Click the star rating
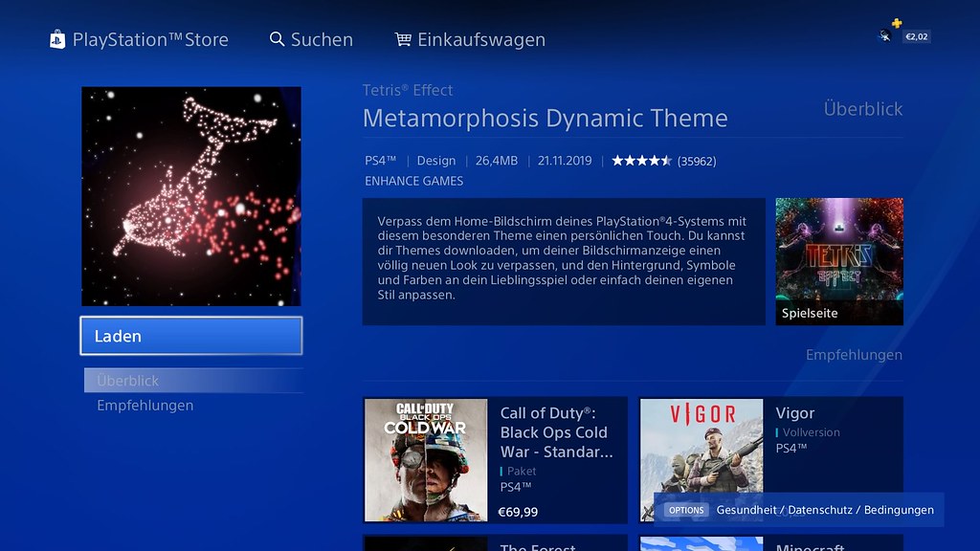Screen dimensions: 980x551 (x=642, y=161)
